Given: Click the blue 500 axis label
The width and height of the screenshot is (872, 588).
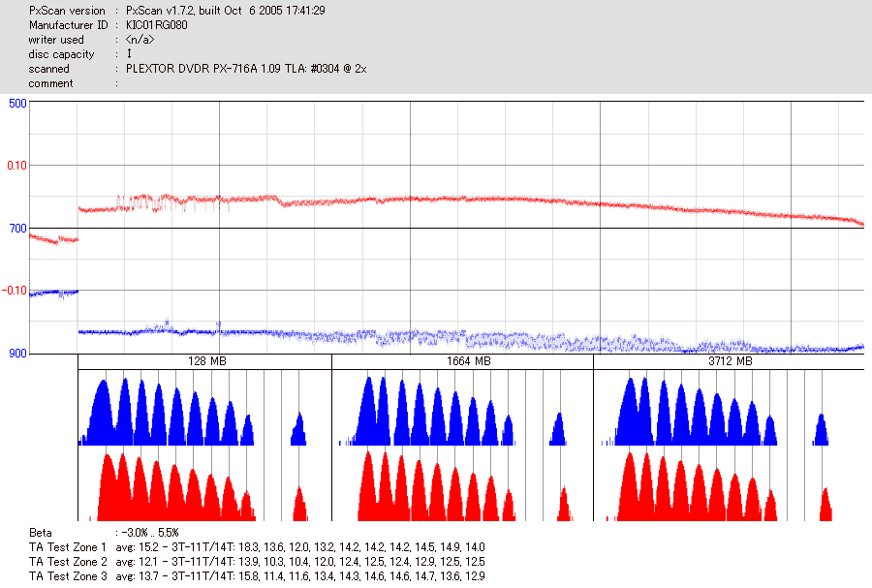Looking at the screenshot, I should tap(17, 104).
